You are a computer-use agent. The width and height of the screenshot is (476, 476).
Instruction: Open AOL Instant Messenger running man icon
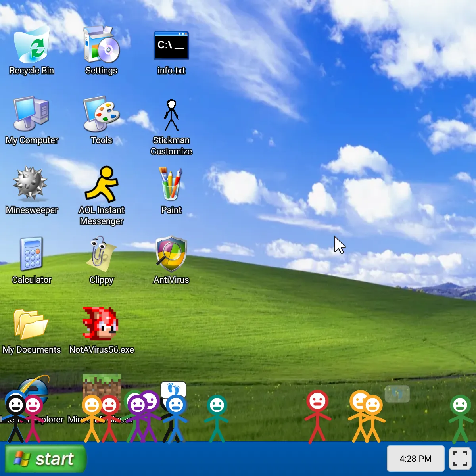pyautogui.click(x=102, y=184)
